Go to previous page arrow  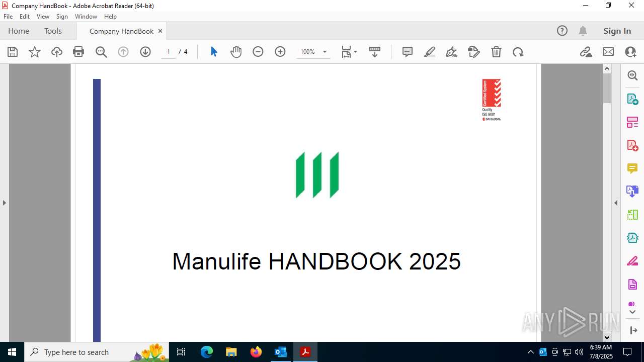pos(123,52)
